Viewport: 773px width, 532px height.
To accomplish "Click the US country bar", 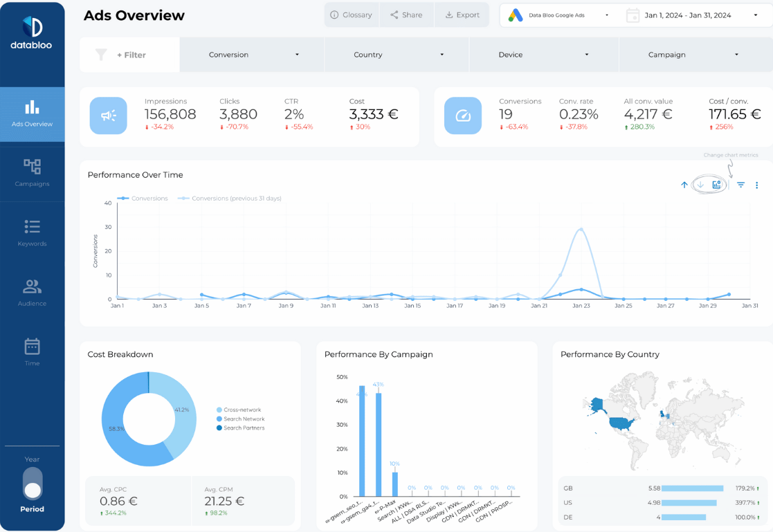I will [x=689, y=503].
